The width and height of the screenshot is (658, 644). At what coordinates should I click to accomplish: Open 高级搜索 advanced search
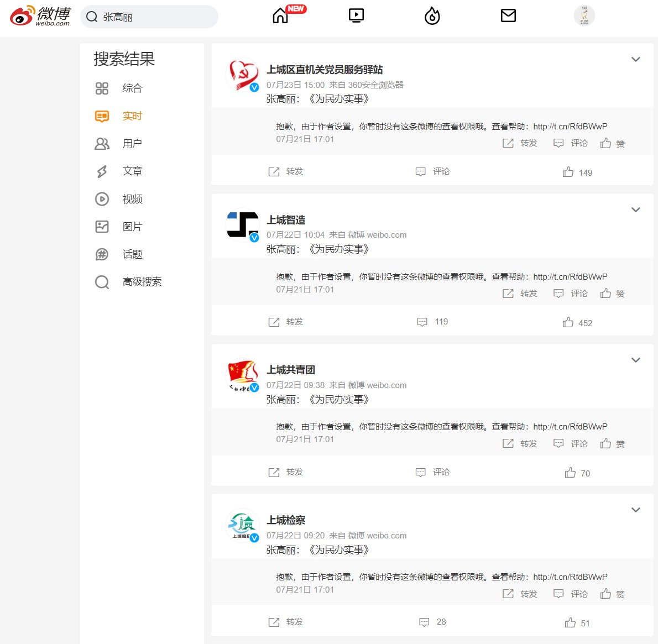click(x=128, y=282)
